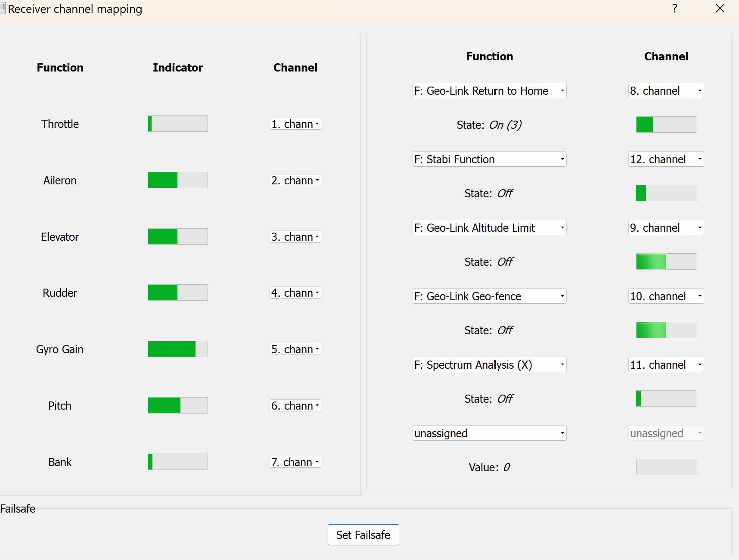Click the Gyro Gain indicator bar

tap(177, 349)
